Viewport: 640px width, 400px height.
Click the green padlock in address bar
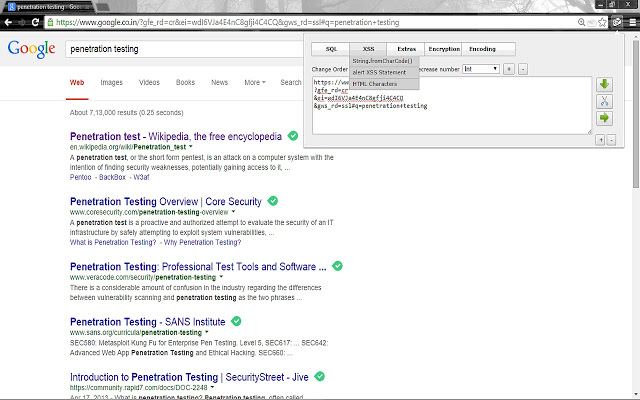click(50, 22)
